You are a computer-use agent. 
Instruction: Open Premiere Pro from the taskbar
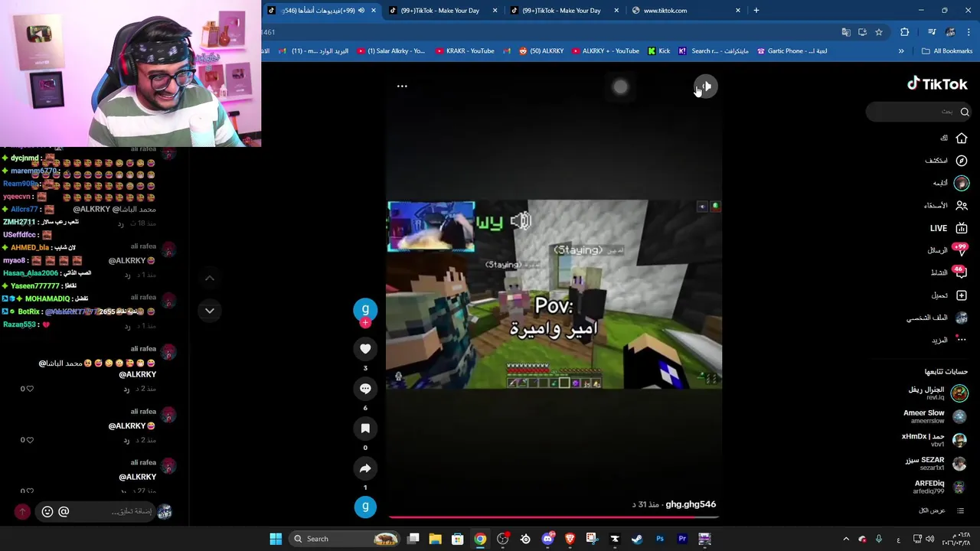tap(682, 539)
